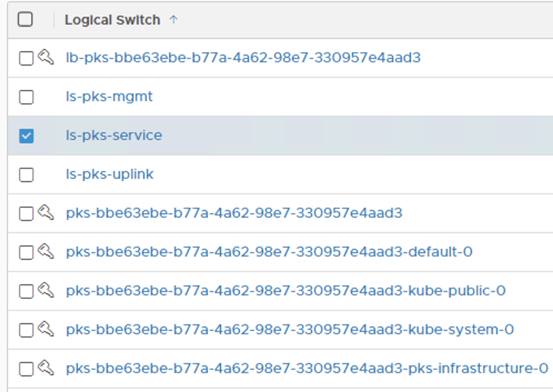This screenshot has width=553, height=392.
Task: Toggle the select-all checkbox in header
Action: tap(26, 20)
